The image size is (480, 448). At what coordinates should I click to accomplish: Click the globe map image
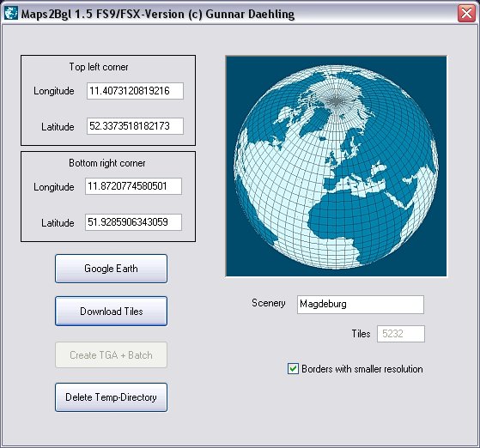tap(336, 166)
